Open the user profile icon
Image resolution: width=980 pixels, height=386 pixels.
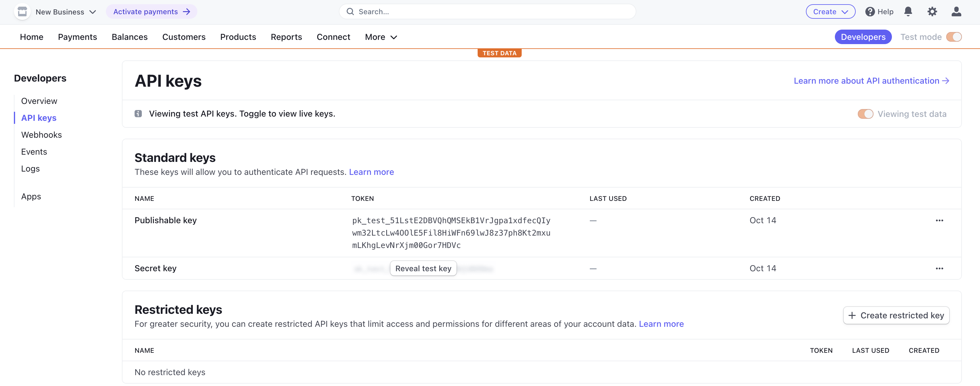(956, 11)
